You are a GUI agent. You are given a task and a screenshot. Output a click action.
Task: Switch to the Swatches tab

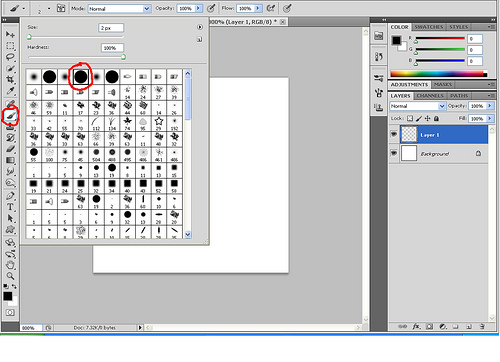429,27
